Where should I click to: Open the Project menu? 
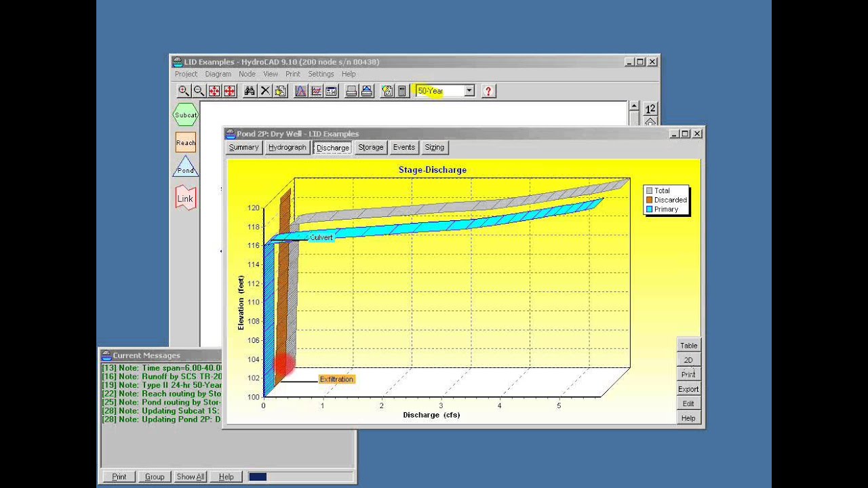pos(186,74)
